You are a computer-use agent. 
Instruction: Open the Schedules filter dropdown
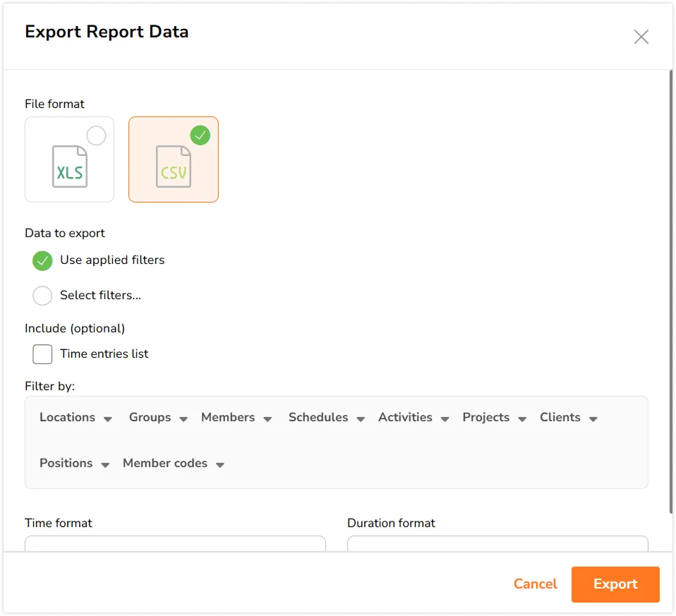pyautogui.click(x=327, y=417)
